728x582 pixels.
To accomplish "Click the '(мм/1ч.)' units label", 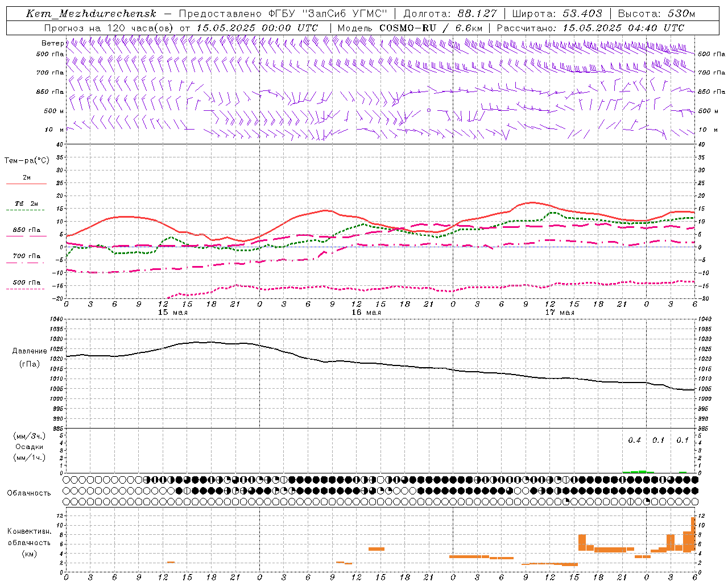I will pos(30,458).
